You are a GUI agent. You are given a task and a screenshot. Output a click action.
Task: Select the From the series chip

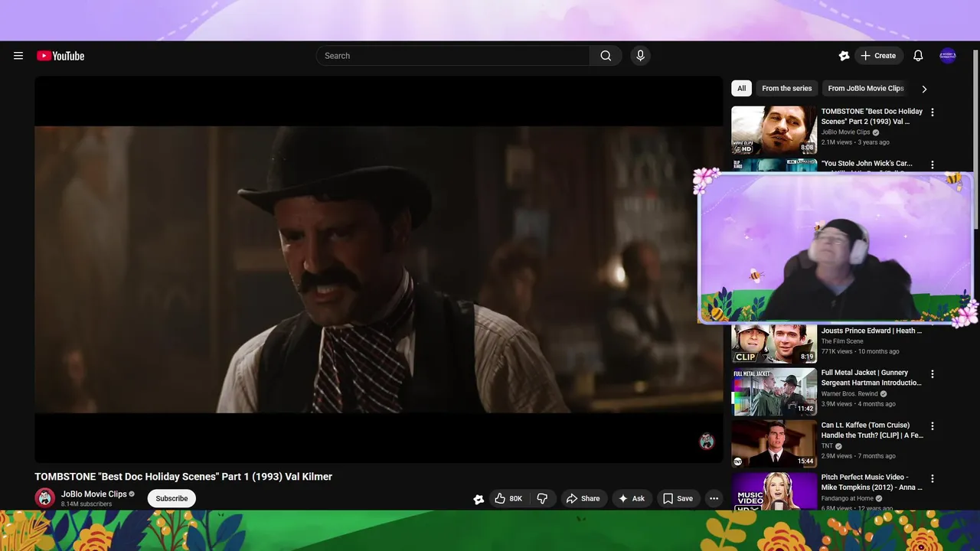click(x=786, y=88)
